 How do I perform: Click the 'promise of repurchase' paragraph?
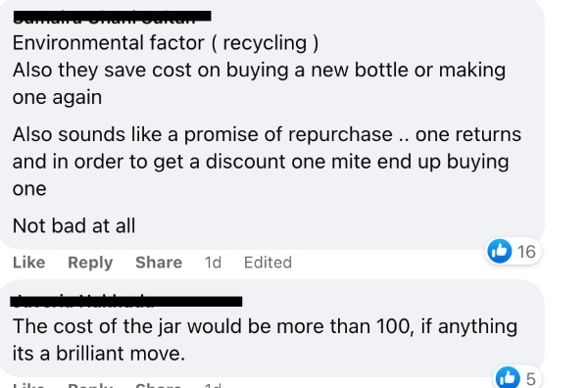(x=267, y=162)
